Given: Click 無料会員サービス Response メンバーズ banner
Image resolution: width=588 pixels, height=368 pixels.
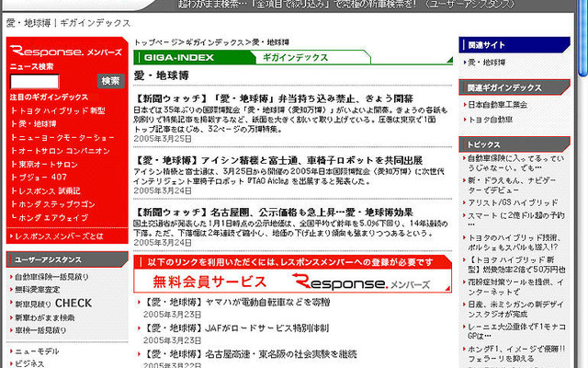Looking at the screenshot, I should (292, 282).
